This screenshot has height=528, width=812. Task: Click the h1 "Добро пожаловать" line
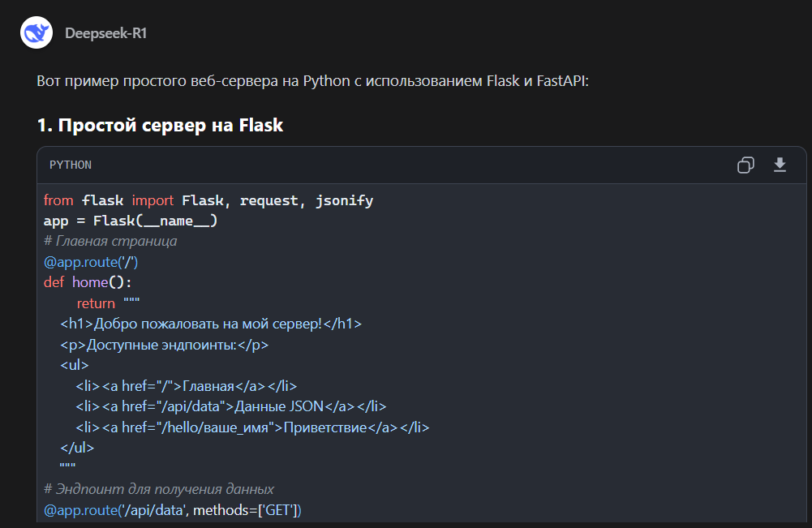coord(211,324)
